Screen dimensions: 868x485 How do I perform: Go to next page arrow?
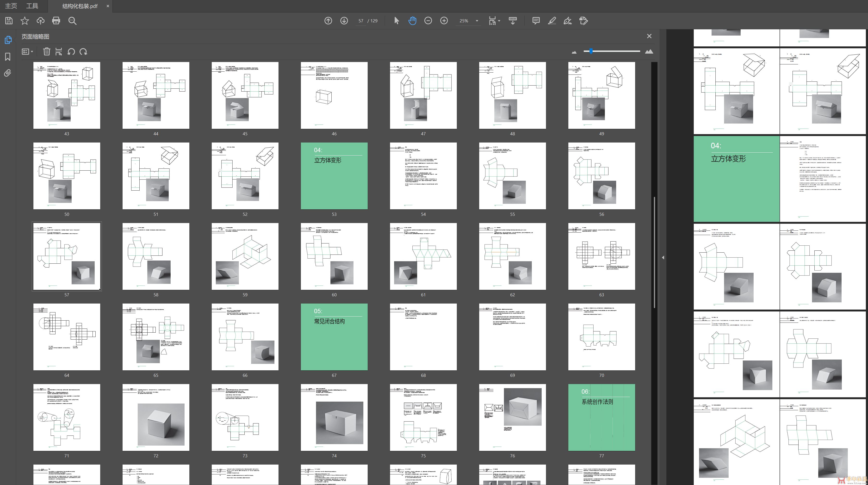344,21
